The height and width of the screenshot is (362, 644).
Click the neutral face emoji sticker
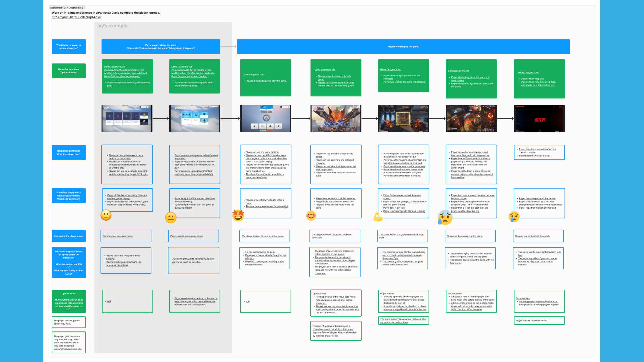pos(171,218)
